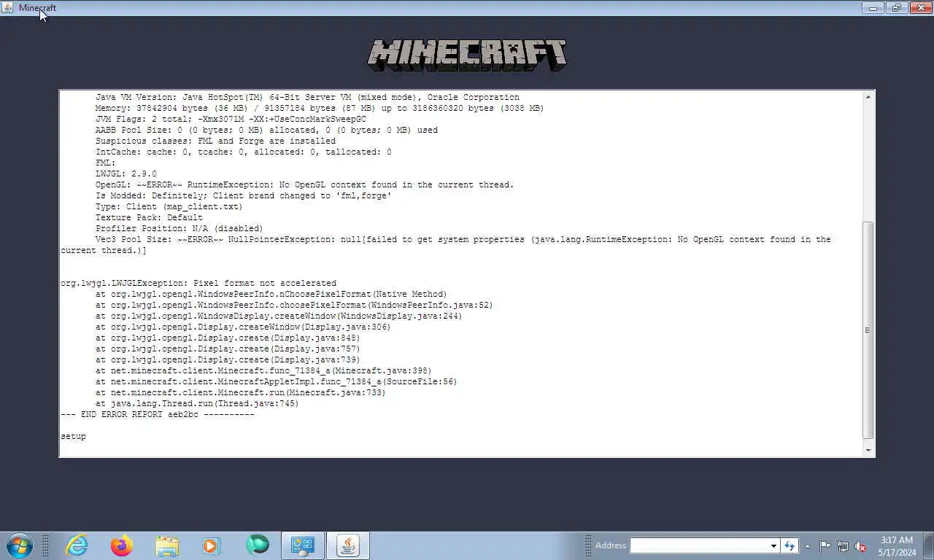Open the network status tray icon
The width and height of the screenshot is (934, 560).
(842, 545)
